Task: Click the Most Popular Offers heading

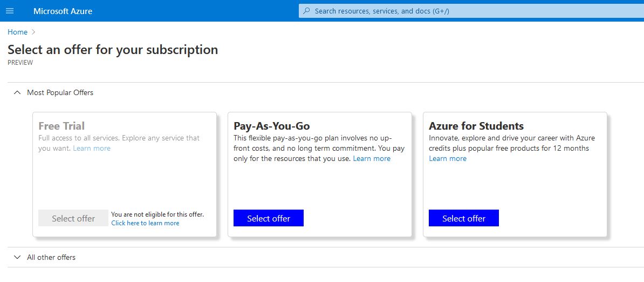Action: click(x=60, y=93)
